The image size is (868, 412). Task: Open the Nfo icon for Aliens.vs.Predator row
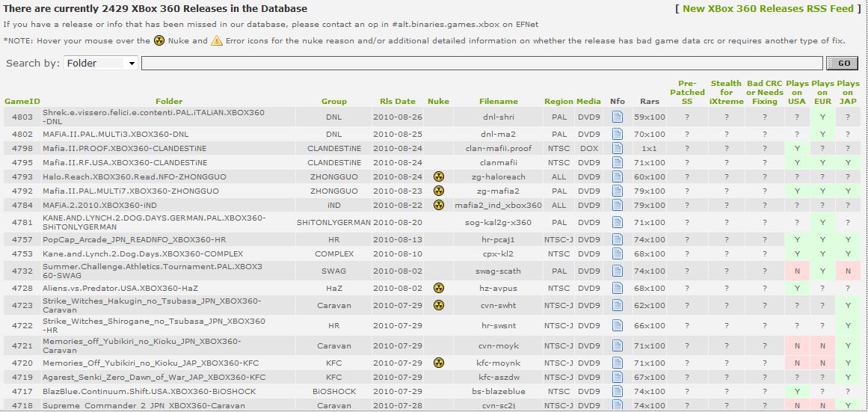point(618,288)
